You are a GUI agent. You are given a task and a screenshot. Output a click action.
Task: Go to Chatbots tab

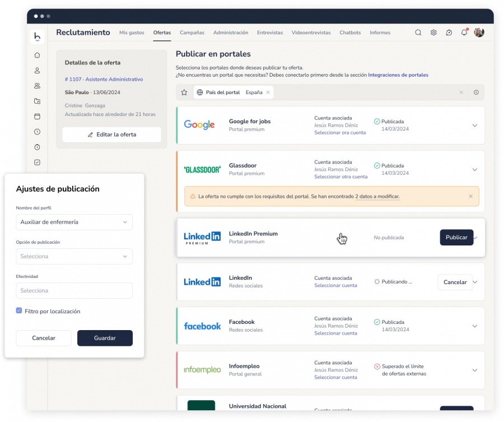(x=350, y=33)
